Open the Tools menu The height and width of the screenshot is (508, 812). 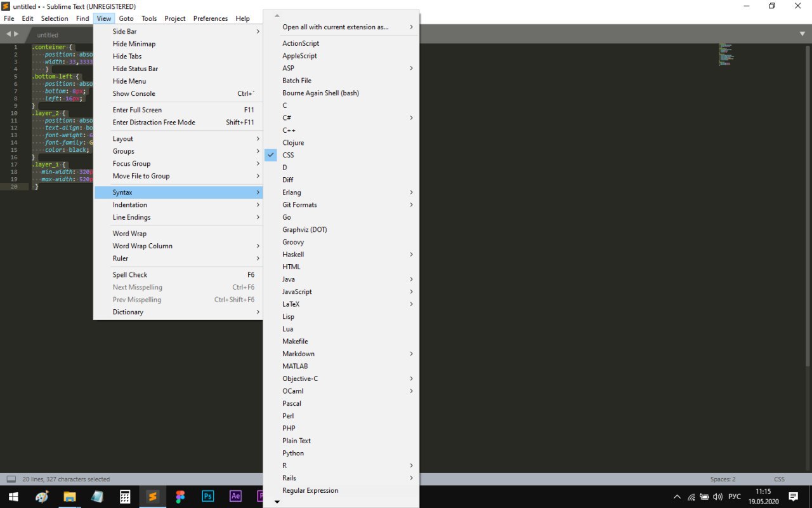tap(149, 18)
